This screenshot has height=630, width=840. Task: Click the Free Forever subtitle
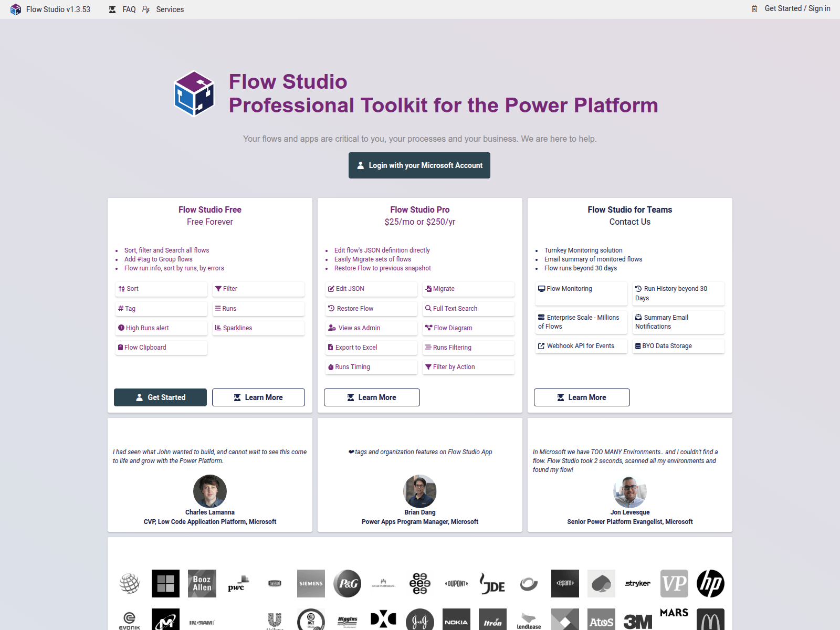[210, 222]
